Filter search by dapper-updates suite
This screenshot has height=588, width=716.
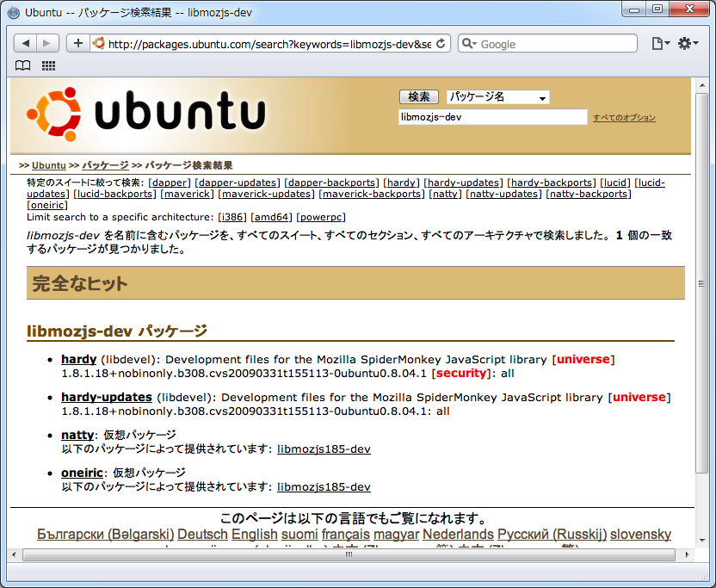(238, 183)
